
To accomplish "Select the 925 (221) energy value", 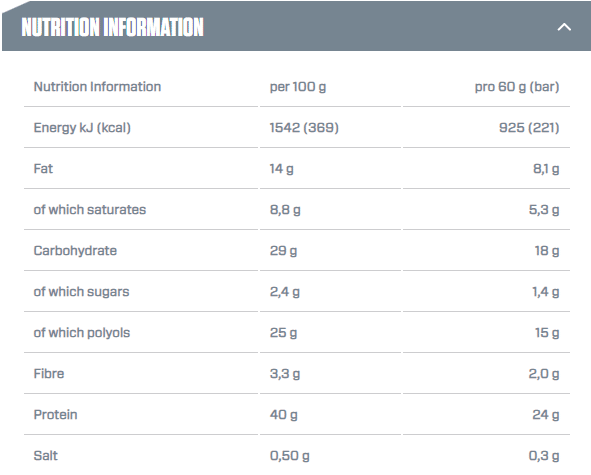I will [x=529, y=128].
